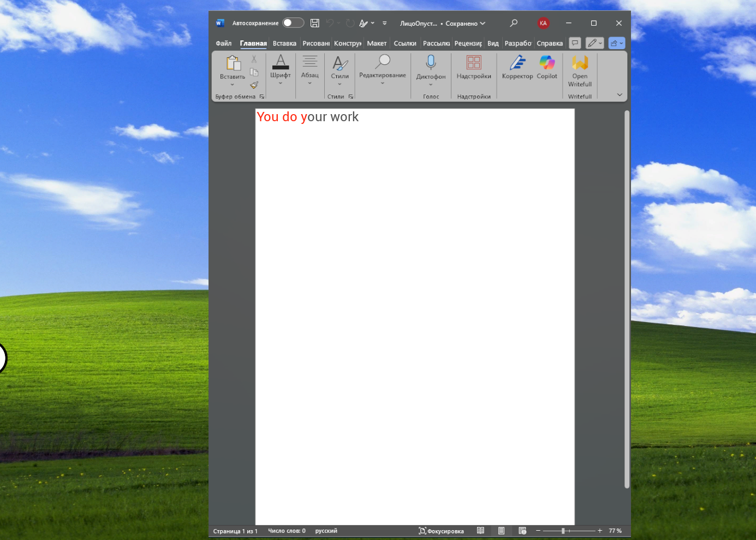Open the editing mode pencil dropdown
This screenshot has width=756, height=540.
pyautogui.click(x=594, y=43)
